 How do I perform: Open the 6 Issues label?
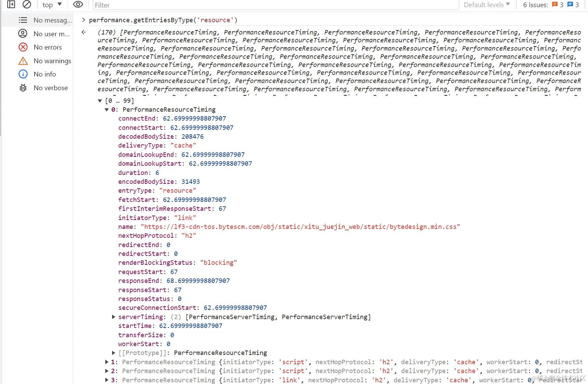tap(535, 5)
